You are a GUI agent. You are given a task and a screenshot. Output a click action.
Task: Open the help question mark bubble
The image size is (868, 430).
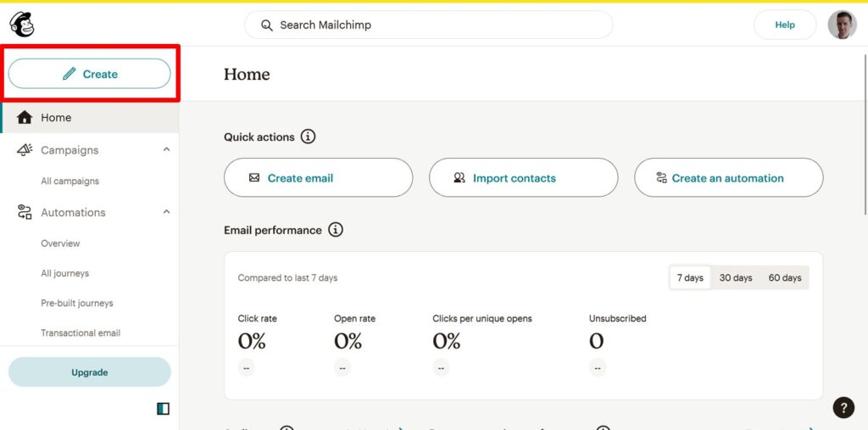pyautogui.click(x=843, y=408)
